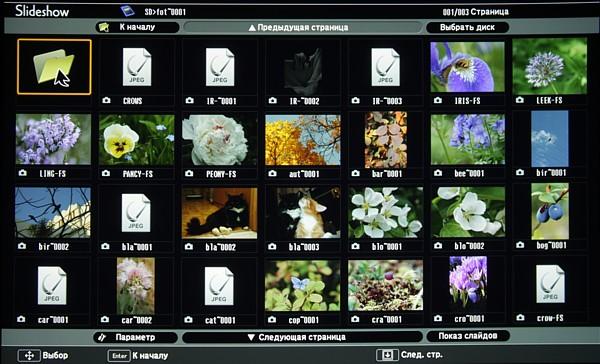Open PANCY-FS pansy thumbnail
This screenshot has height=364, width=600.
[137, 140]
